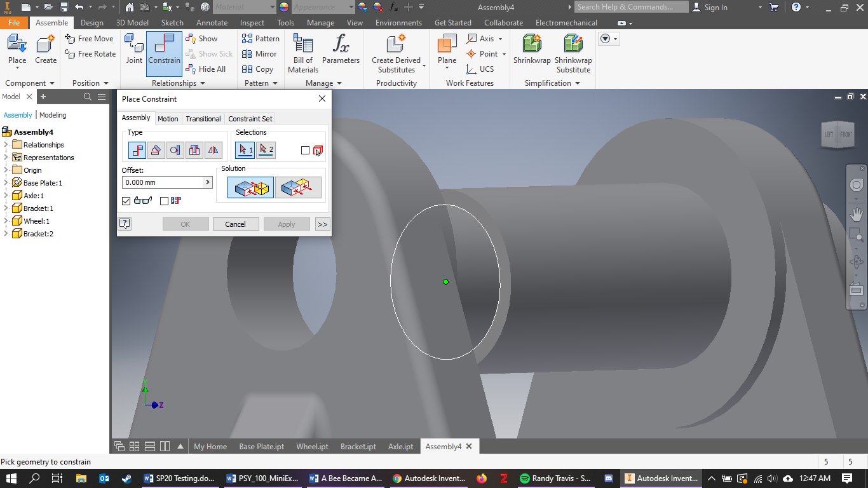The image size is (868, 488).
Task: Toggle Predict Offset and Orientation checkbox
Action: click(x=164, y=201)
